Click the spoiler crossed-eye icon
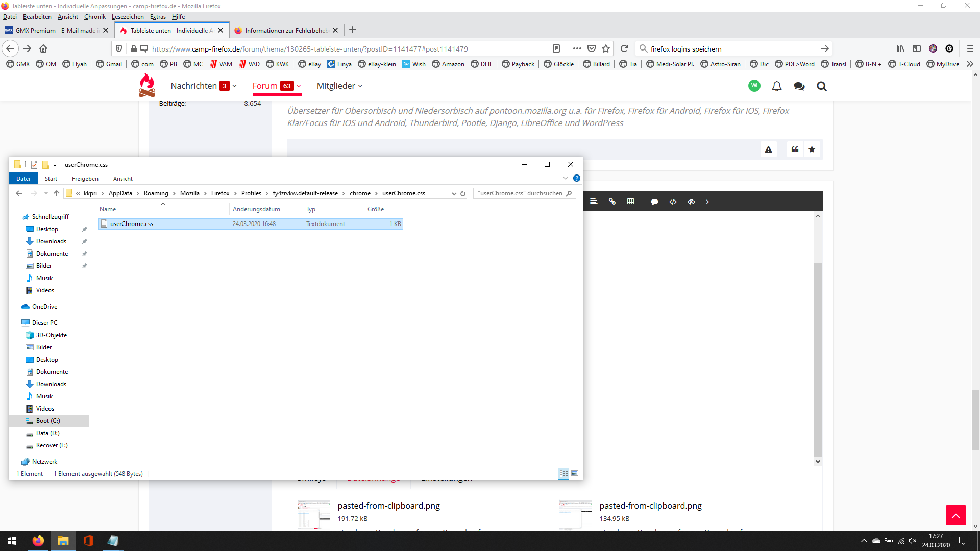 pos(691,202)
